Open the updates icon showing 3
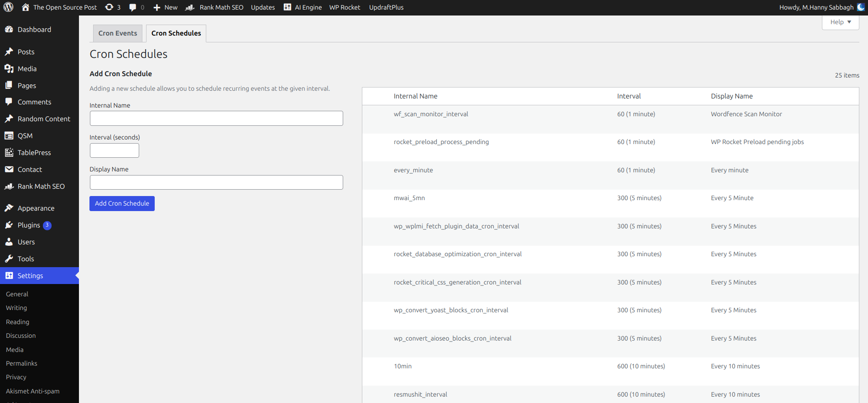The image size is (868, 403). click(x=110, y=7)
